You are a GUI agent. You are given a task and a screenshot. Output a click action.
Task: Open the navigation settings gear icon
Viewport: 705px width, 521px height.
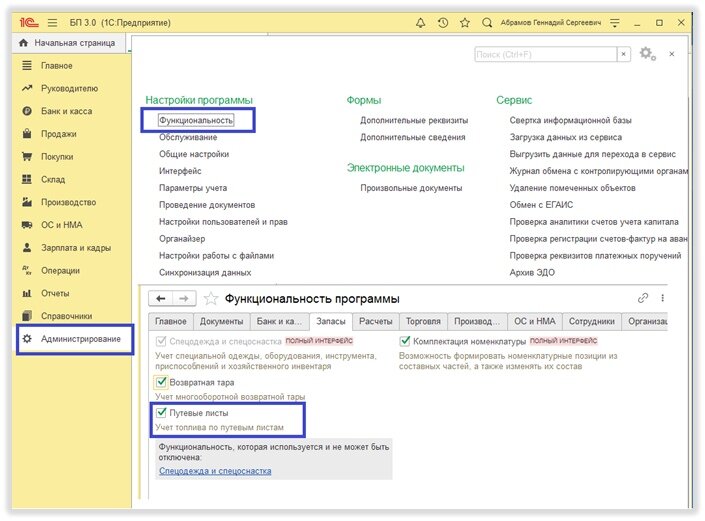pos(647,54)
